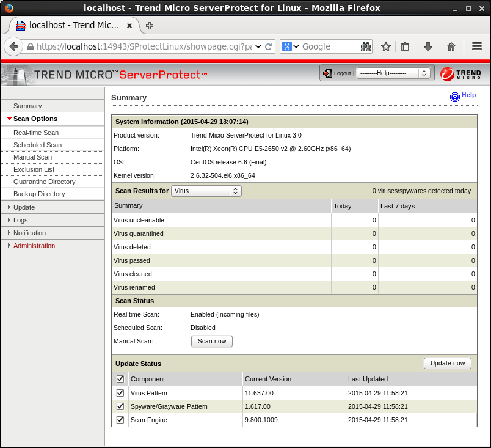Click the Virus uncleanable row label
The height and width of the screenshot is (448, 491).
139,220
